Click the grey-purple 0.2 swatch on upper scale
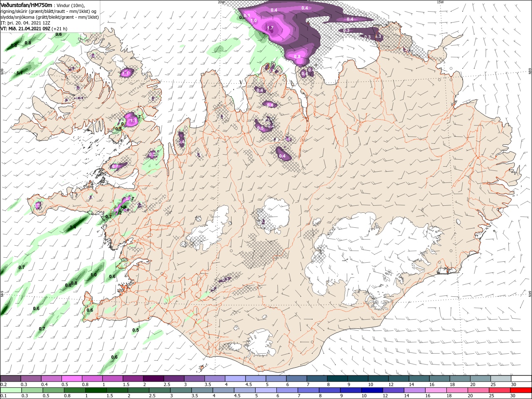The image size is (532, 399). coord(10,379)
